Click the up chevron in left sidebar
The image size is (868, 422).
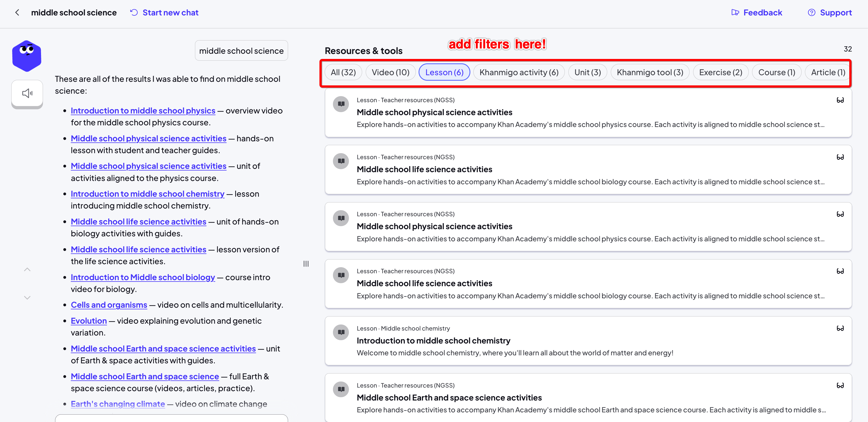27,269
